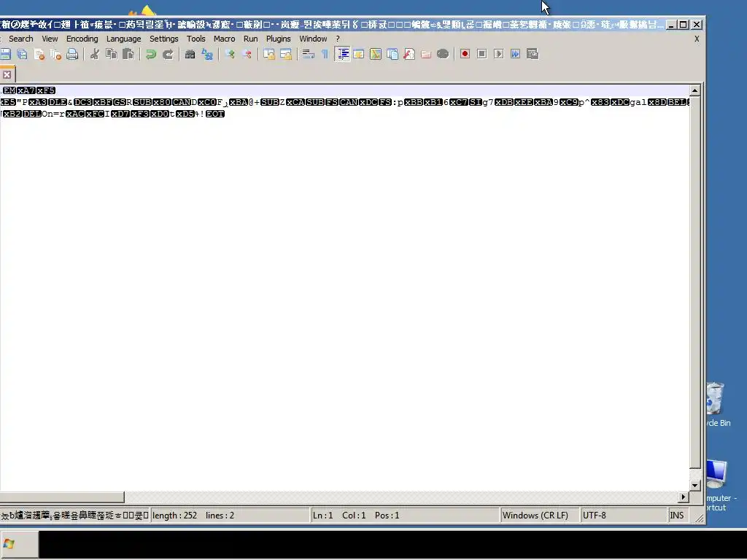Click the vertical scrollbar down arrow

695,486
